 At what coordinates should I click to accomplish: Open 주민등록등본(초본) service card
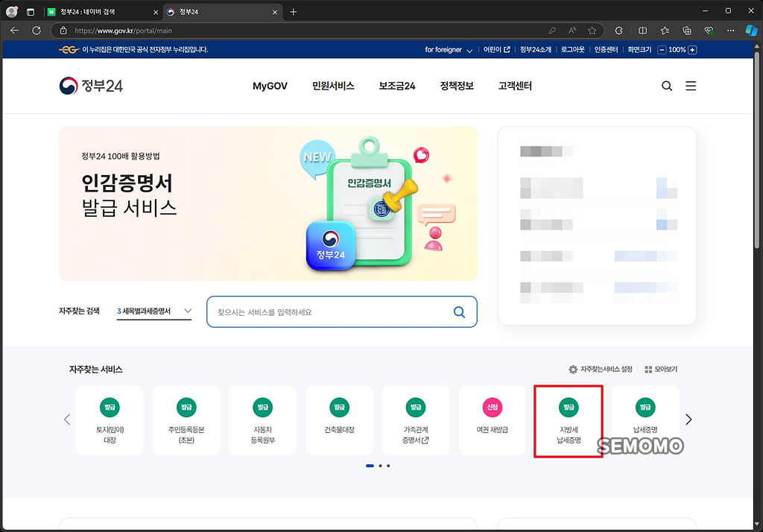click(186, 420)
